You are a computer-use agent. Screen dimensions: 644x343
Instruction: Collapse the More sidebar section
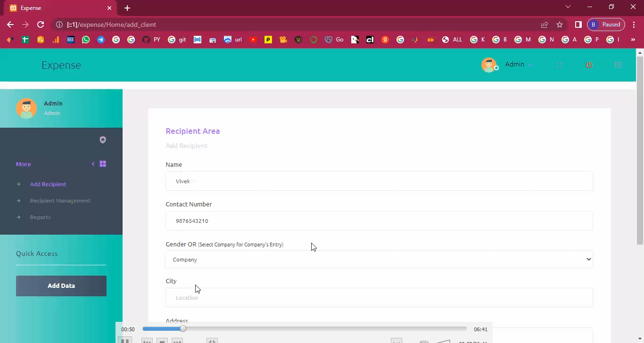(x=93, y=164)
